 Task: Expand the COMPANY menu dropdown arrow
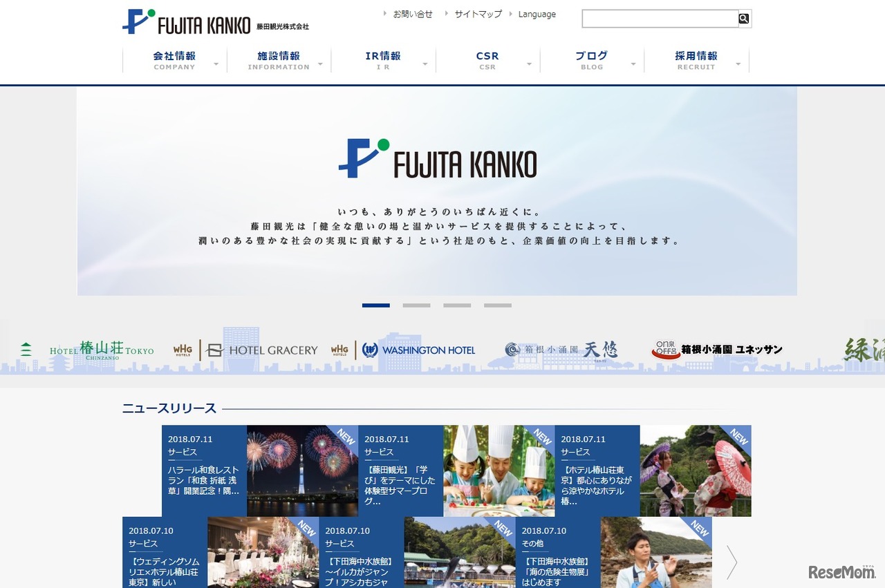point(216,64)
